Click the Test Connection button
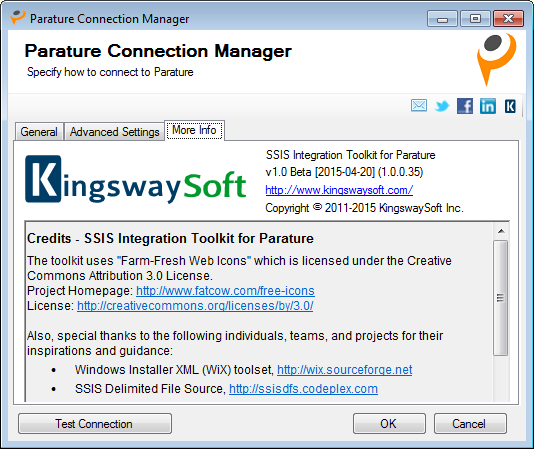This screenshot has height=449, width=534. 95,423
